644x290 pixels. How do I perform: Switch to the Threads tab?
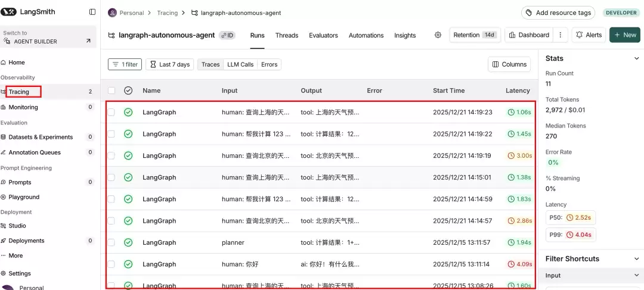pyautogui.click(x=287, y=35)
